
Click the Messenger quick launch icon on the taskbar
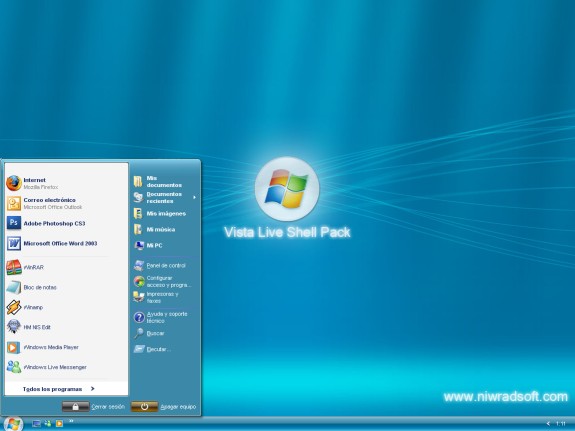pos(48,424)
